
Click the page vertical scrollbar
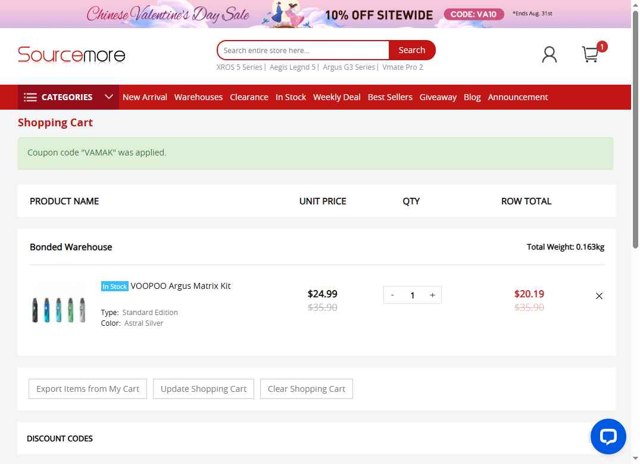636,131
